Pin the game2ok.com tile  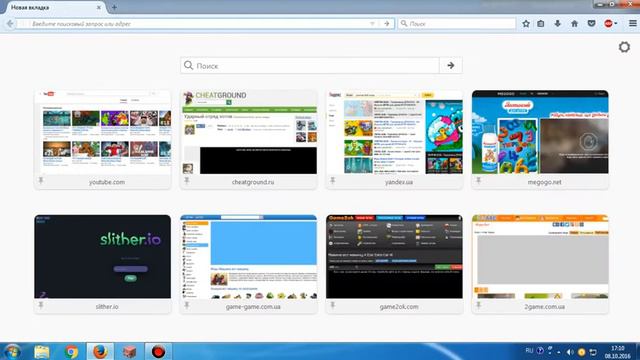pos(333,305)
